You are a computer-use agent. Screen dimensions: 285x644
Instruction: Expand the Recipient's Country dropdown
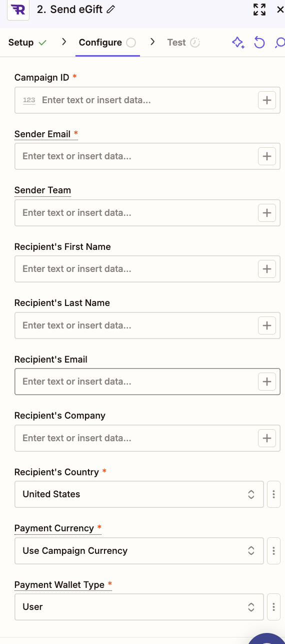139,494
